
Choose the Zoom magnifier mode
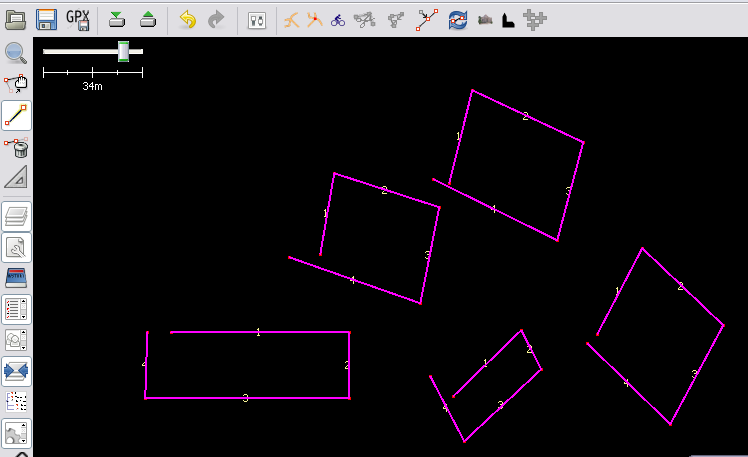[x=16, y=54]
